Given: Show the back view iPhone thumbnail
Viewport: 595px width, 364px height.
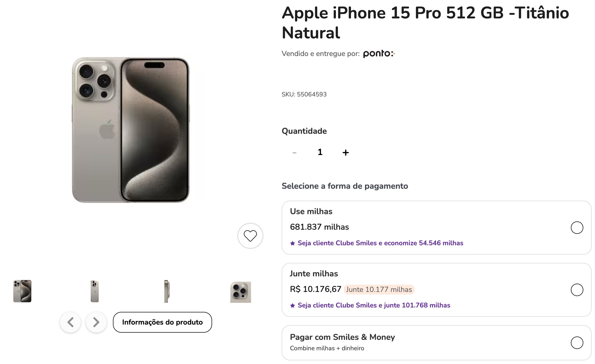Looking at the screenshot, I should (95, 291).
